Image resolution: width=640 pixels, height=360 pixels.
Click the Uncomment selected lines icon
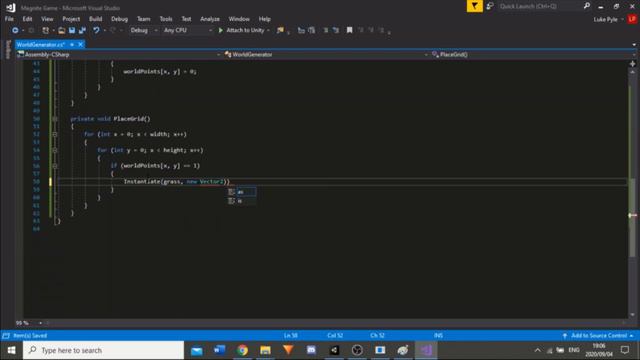click(x=336, y=30)
